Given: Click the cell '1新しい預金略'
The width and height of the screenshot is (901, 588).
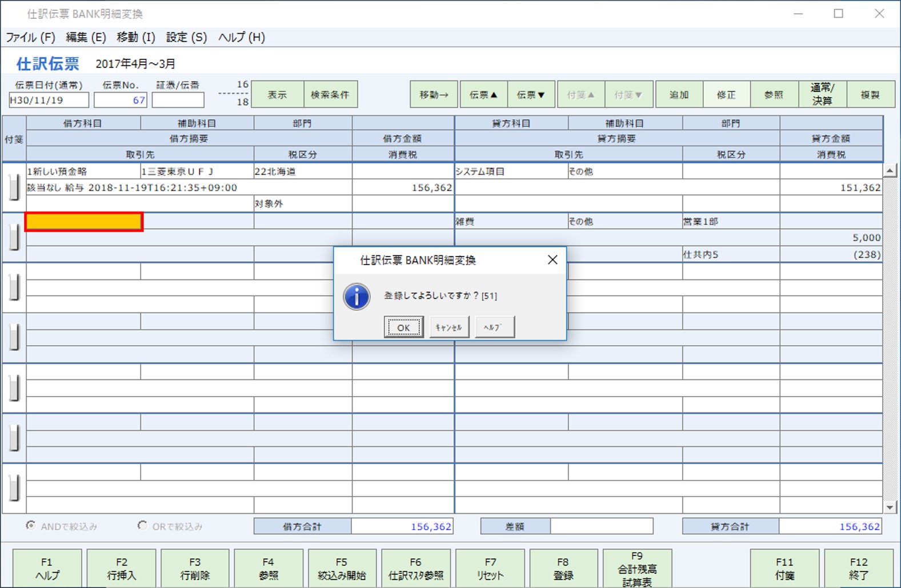Looking at the screenshot, I should point(83,171).
